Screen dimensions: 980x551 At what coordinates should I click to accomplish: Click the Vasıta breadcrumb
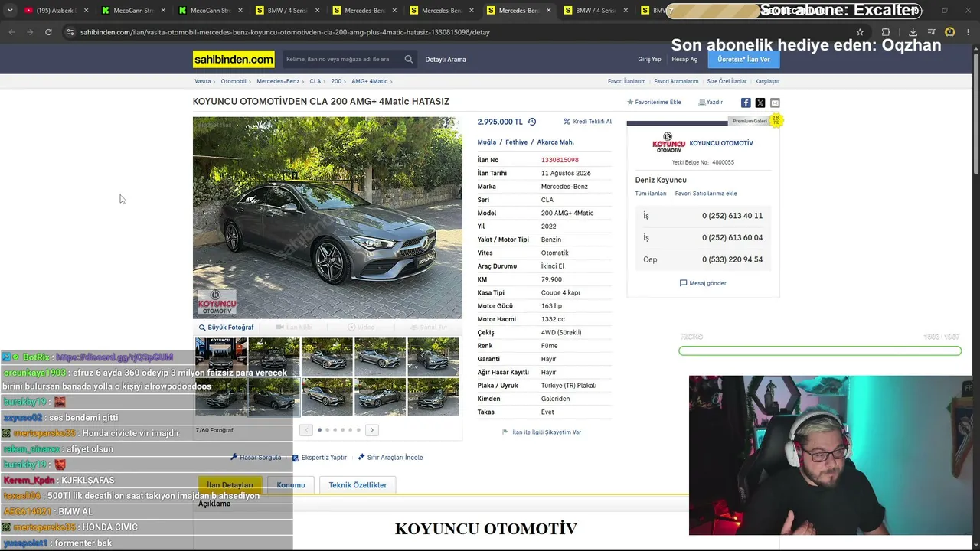point(202,81)
